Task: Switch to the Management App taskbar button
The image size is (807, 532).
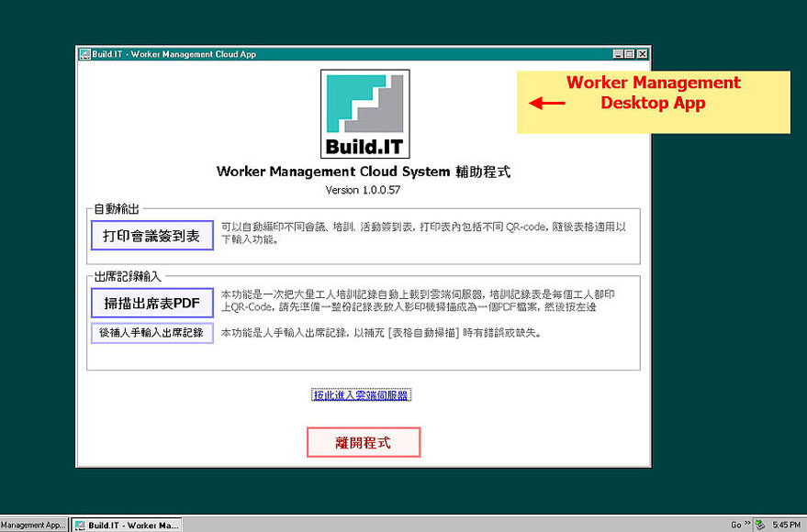Action: tap(34, 525)
